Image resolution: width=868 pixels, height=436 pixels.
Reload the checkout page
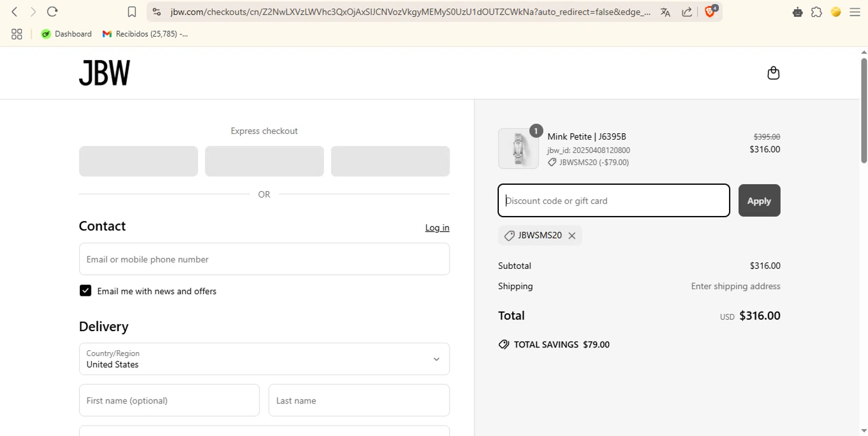tap(52, 12)
